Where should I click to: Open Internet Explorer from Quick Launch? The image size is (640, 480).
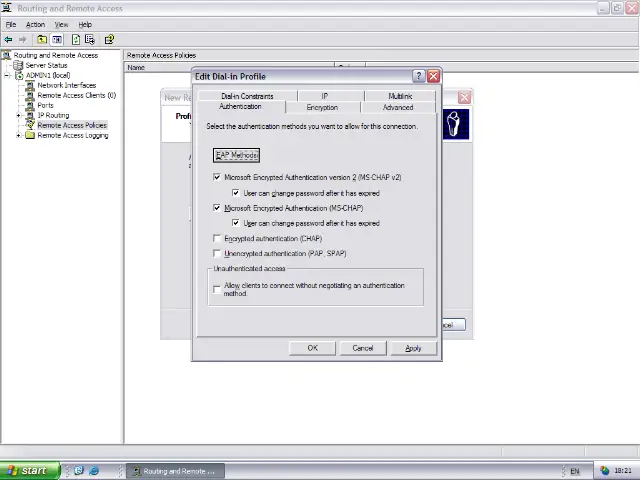click(x=94, y=470)
